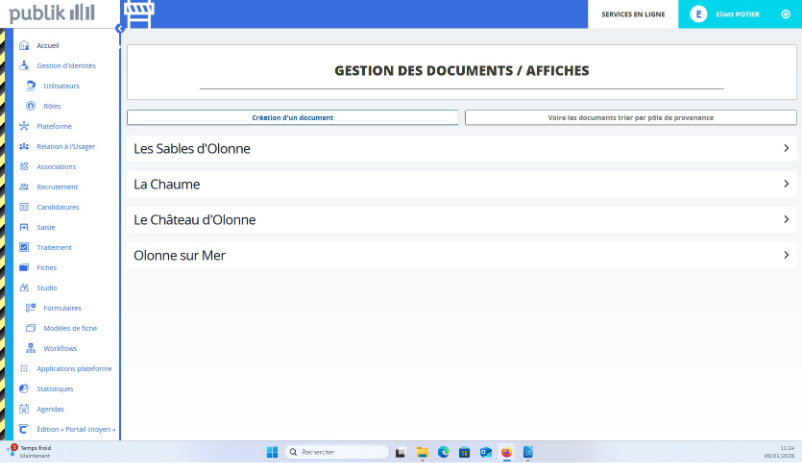Expand La Chaume chevron
Image resolution: width=802 pixels, height=463 pixels.
[x=786, y=184]
